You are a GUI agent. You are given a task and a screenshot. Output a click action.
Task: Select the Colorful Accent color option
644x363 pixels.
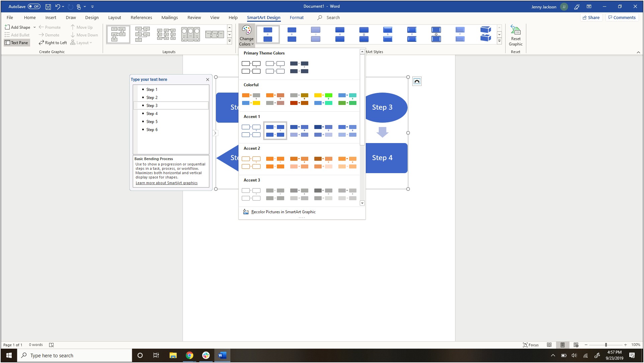click(x=251, y=99)
